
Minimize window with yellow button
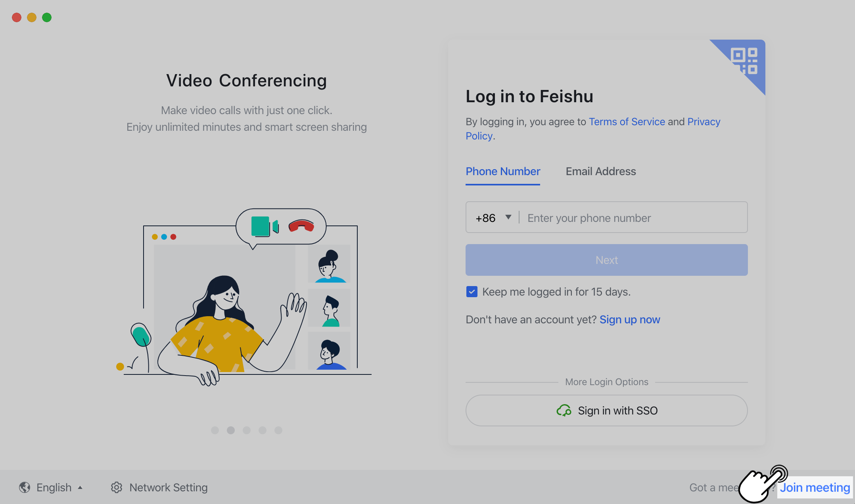(x=32, y=17)
